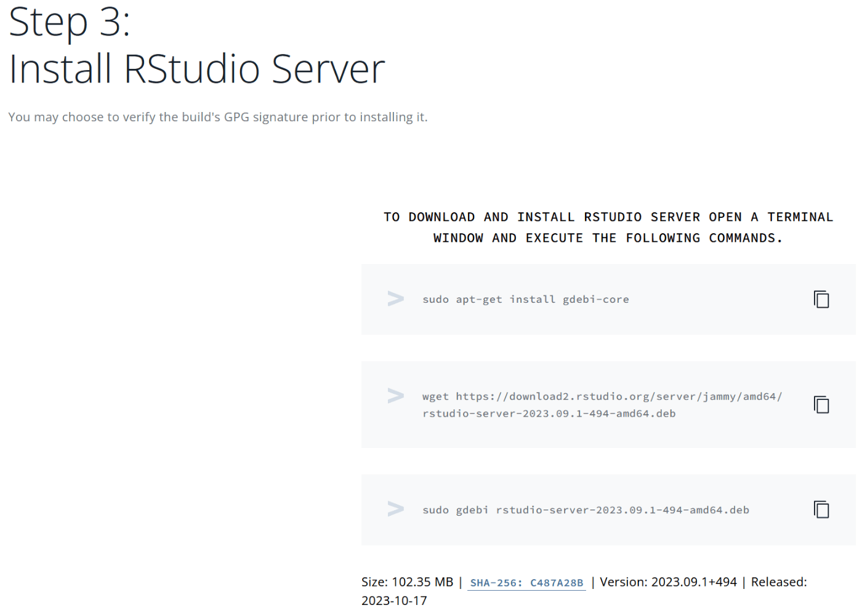Image resolution: width=862 pixels, height=616 pixels.
Task: Click the 'TO DOWNLOAD AND INSTALL RSTUDIO SERVER' instruction text
Action: tap(608, 228)
